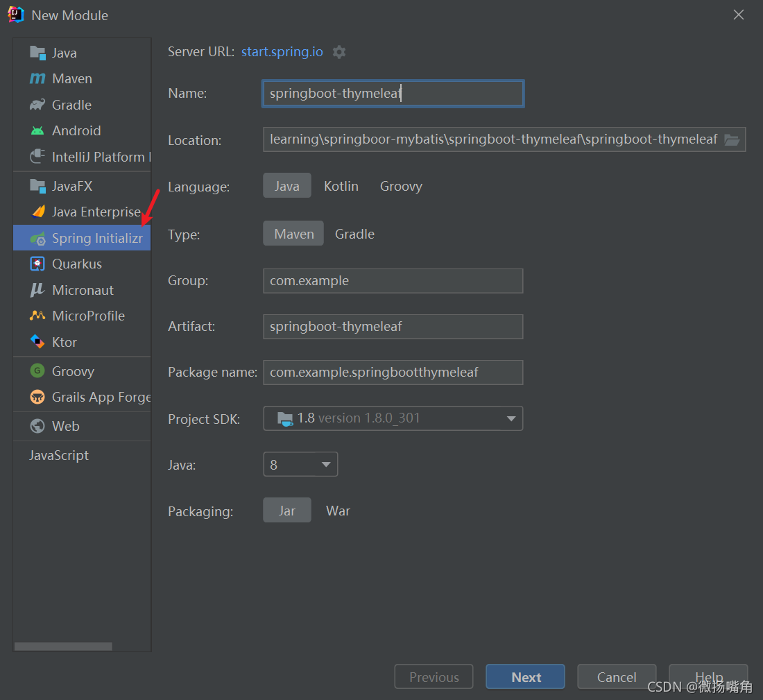The height and width of the screenshot is (700, 763).
Task: Open the Project SDK dropdown
Action: pos(393,418)
